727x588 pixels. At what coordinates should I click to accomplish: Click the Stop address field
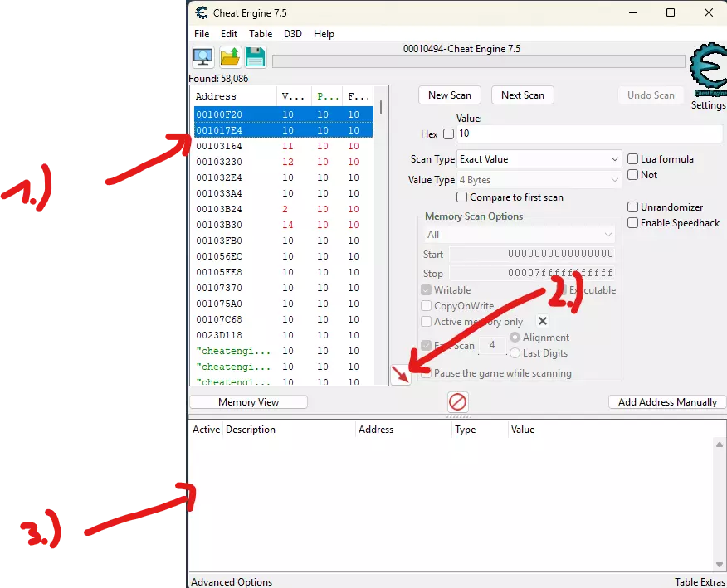tap(532, 273)
